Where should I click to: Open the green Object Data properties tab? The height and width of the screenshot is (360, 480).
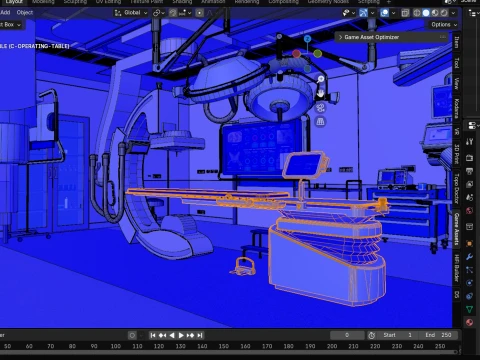469,309
